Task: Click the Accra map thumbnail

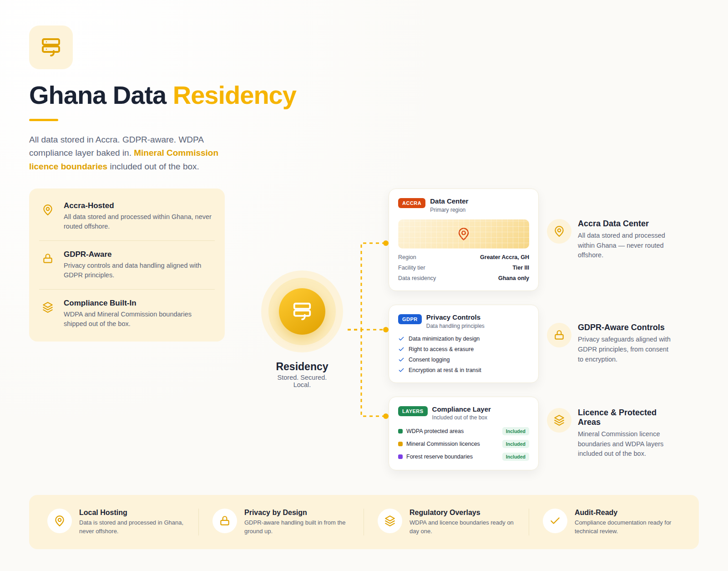Action: (x=464, y=234)
